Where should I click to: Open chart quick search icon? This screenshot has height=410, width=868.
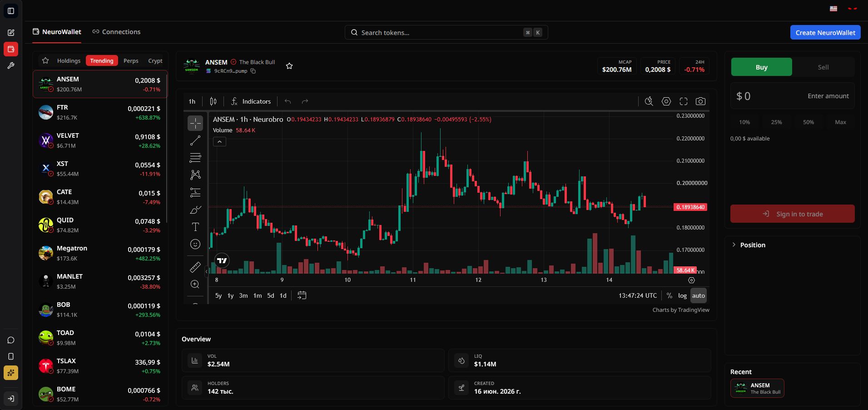tap(649, 101)
